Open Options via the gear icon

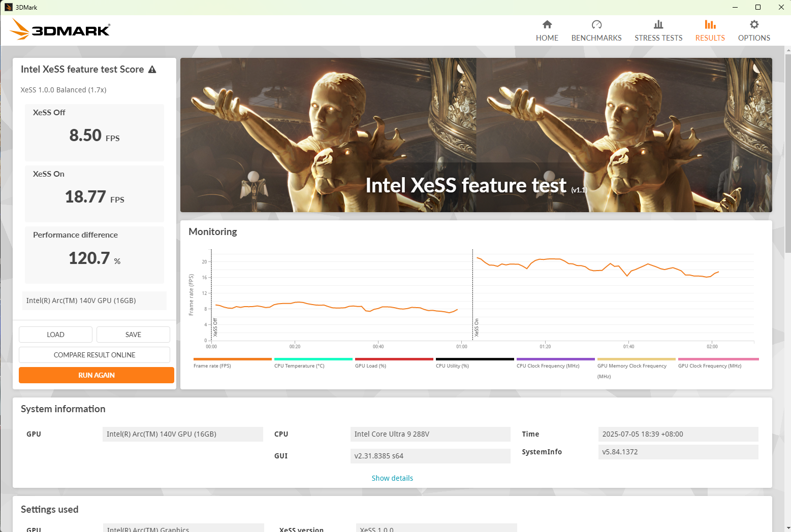click(x=754, y=24)
